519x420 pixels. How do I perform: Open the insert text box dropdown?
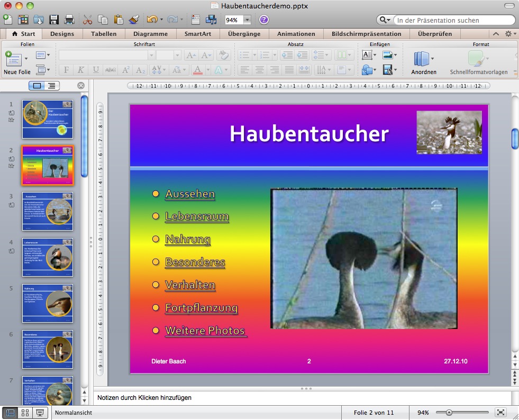click(375, 55)
